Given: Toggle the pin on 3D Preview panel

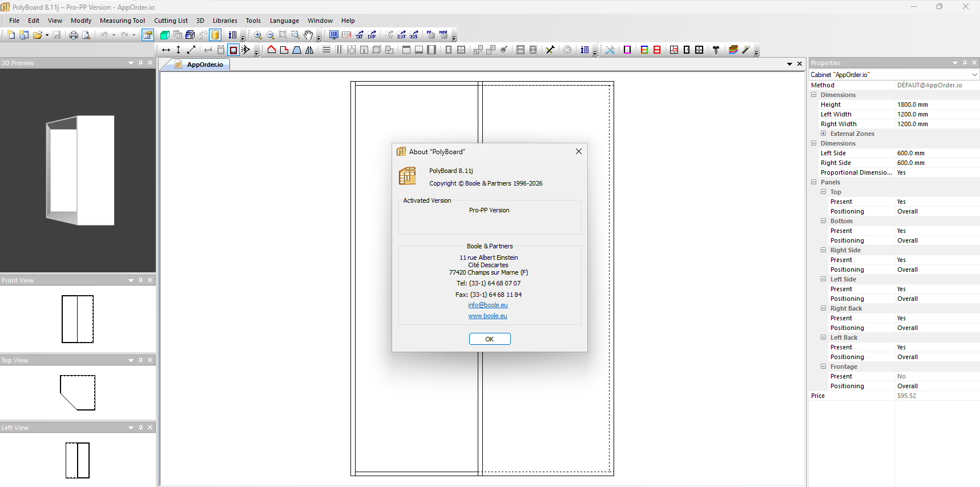Looking at the screenshot, I should tap(140, 63).
